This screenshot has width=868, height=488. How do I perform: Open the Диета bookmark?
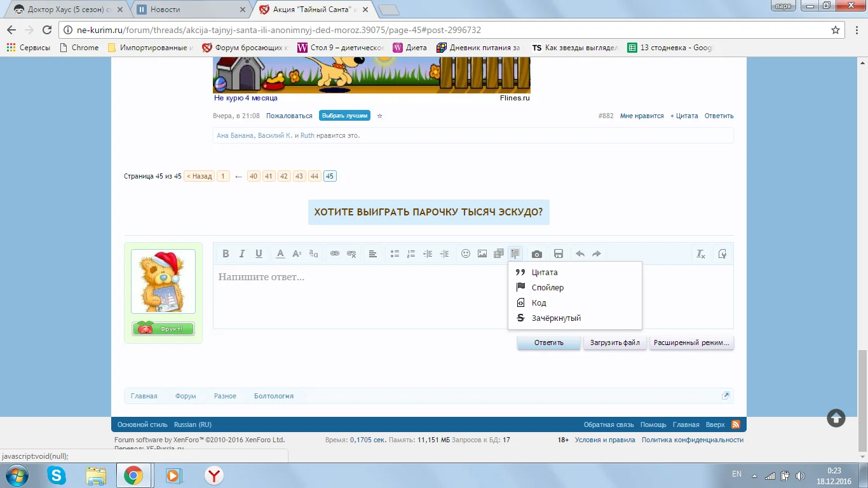pos(410,48)
